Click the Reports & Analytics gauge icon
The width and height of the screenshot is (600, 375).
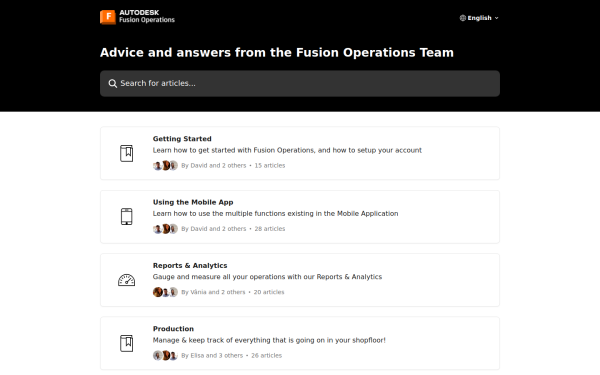[x=127, y=280]
